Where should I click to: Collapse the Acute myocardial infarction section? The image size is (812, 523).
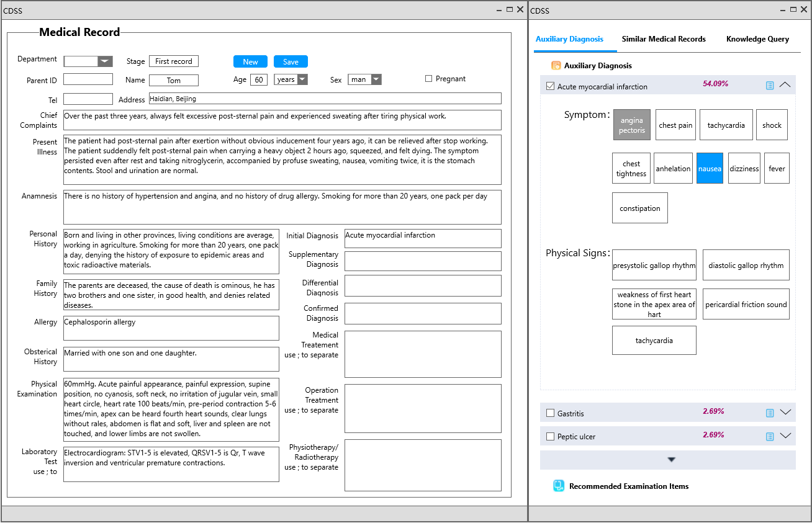[x=785, y=85]
